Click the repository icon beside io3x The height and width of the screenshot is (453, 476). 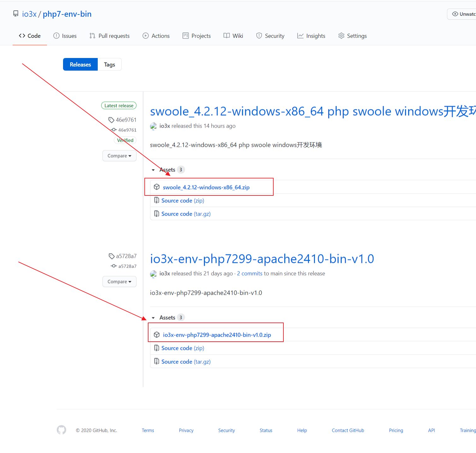pyautogui.click(x=16, y=14)
